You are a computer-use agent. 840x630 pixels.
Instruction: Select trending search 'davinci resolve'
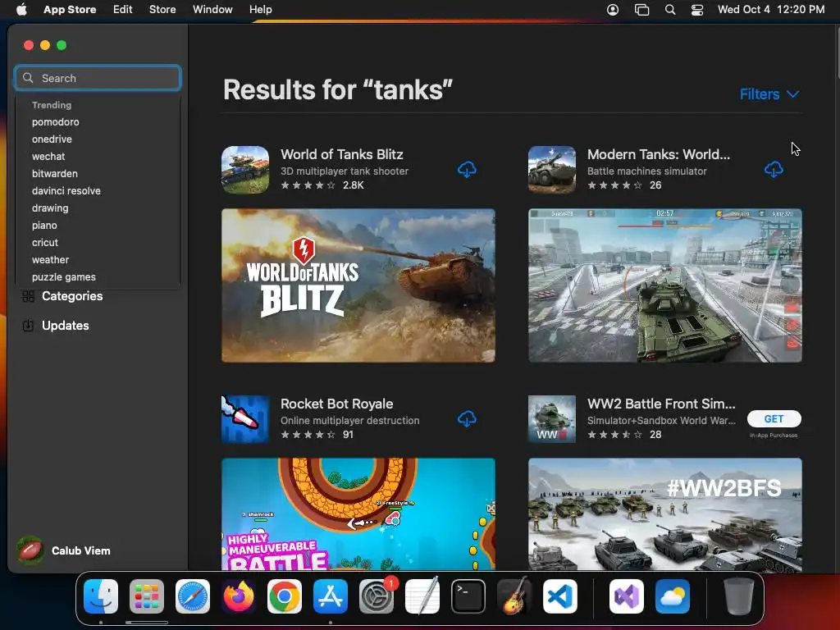coord(66,190)
